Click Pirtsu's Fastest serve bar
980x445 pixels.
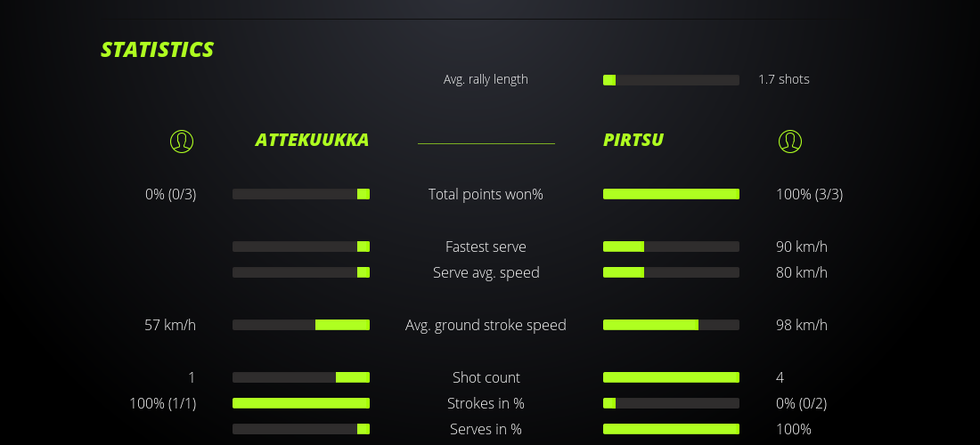(x=671, y=247)
